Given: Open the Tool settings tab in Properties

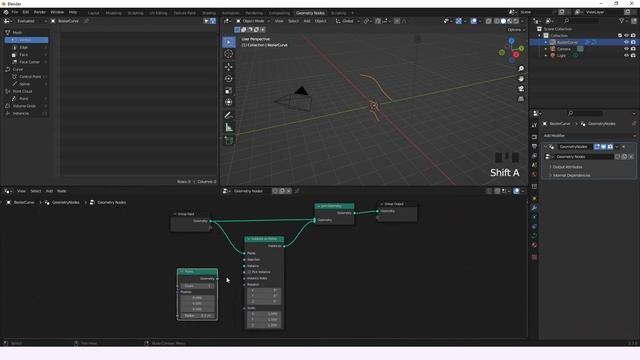Looking at the screenshot, I should pyautogui.click(x=534, y=125).
